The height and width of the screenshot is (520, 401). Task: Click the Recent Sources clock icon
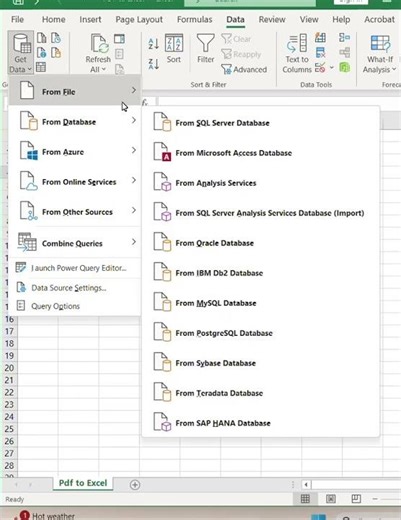(56, 38)
